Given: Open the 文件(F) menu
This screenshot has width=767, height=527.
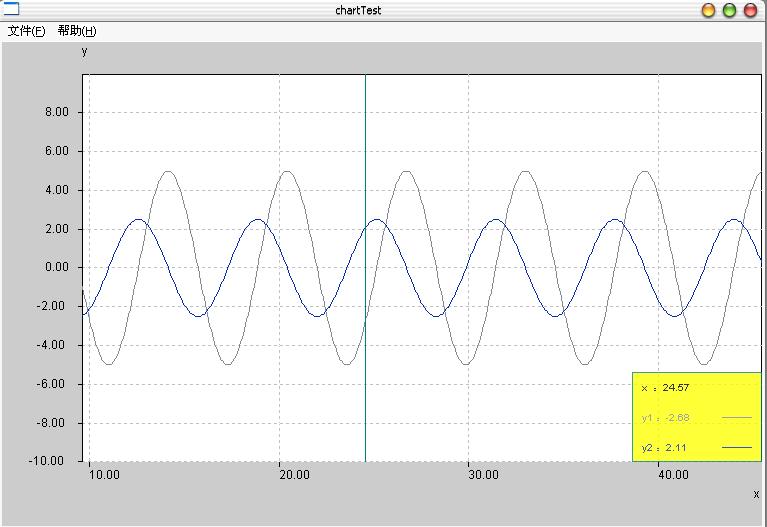Looking at the screenshot, I should click(x=26, y=31).
